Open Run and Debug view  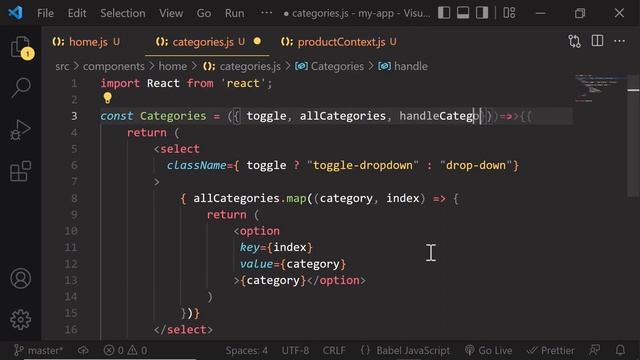pos(20,130)
